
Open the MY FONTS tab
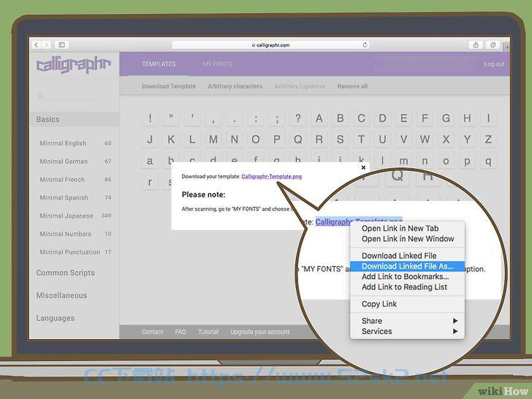tap(218, 64)
